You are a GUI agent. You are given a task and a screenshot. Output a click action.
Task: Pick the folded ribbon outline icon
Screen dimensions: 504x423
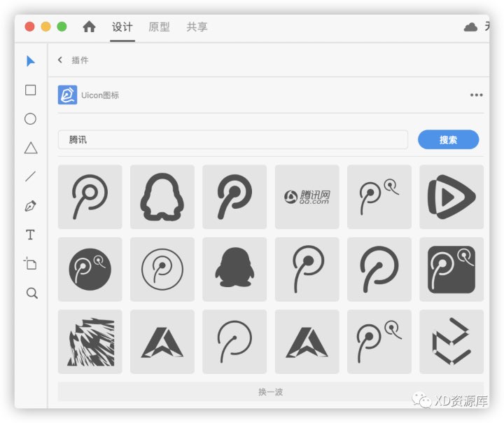coord(451,342)
